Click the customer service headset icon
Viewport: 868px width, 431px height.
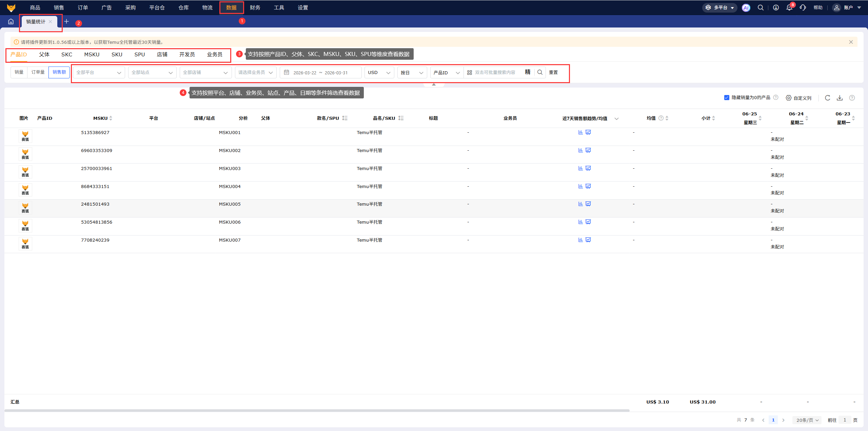pos(803,8)
